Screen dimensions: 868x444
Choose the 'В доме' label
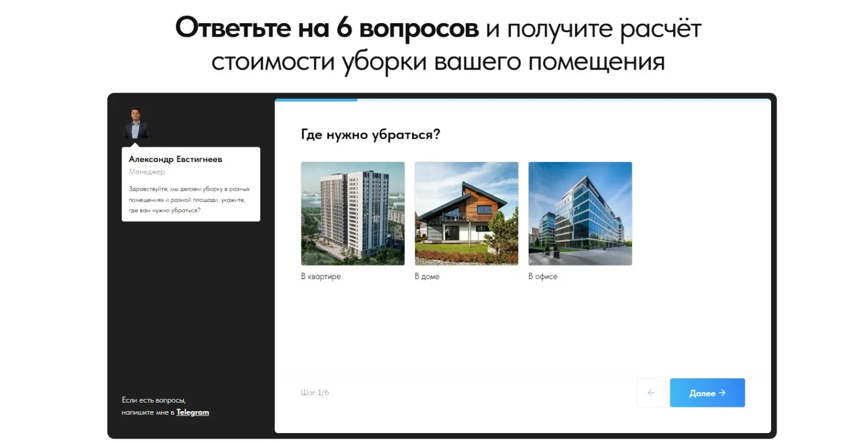pyautogui.click(x=427, y=277)
